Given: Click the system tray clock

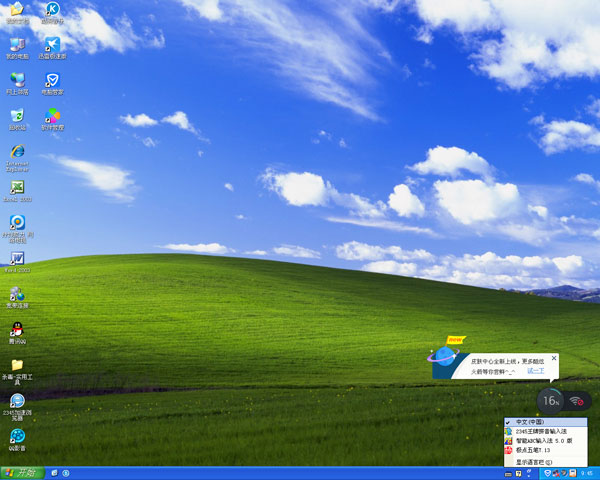Looking at the screenshot, I should (587, 473).
